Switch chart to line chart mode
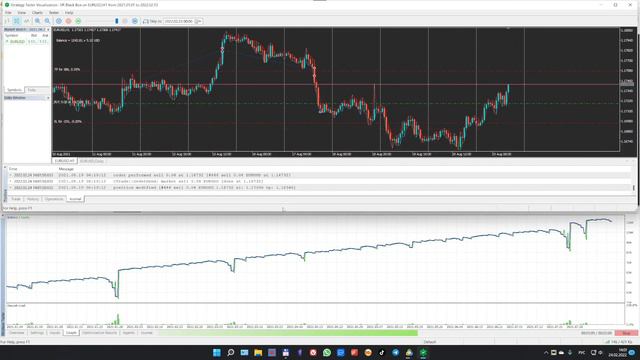 [x=27, y=21]
